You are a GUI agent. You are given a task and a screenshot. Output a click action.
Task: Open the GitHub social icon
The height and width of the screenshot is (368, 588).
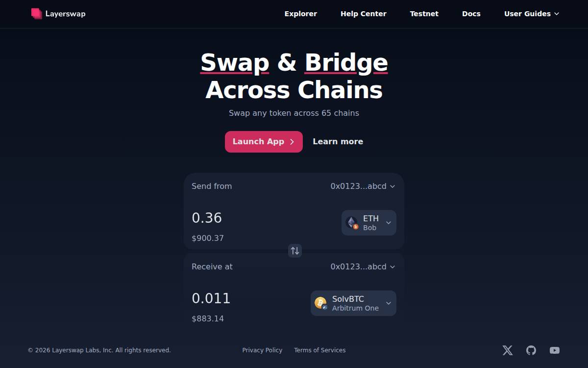tap(531, 350)
